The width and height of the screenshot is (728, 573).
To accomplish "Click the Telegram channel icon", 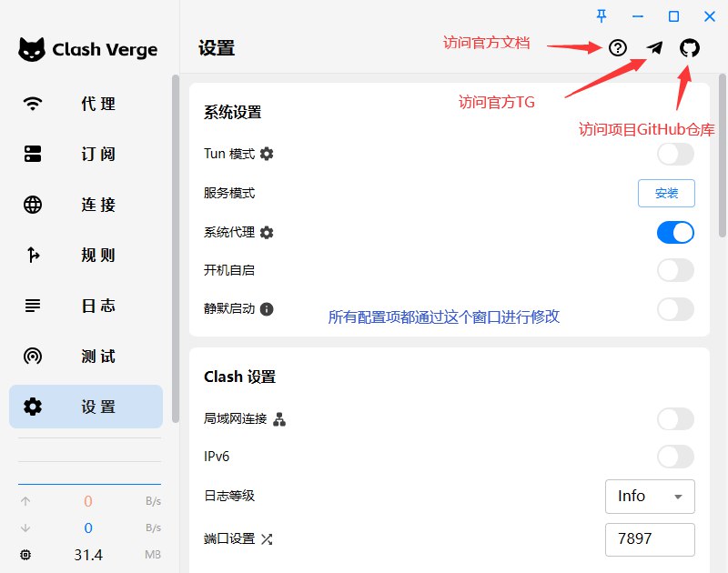I will tap(654, 48).
